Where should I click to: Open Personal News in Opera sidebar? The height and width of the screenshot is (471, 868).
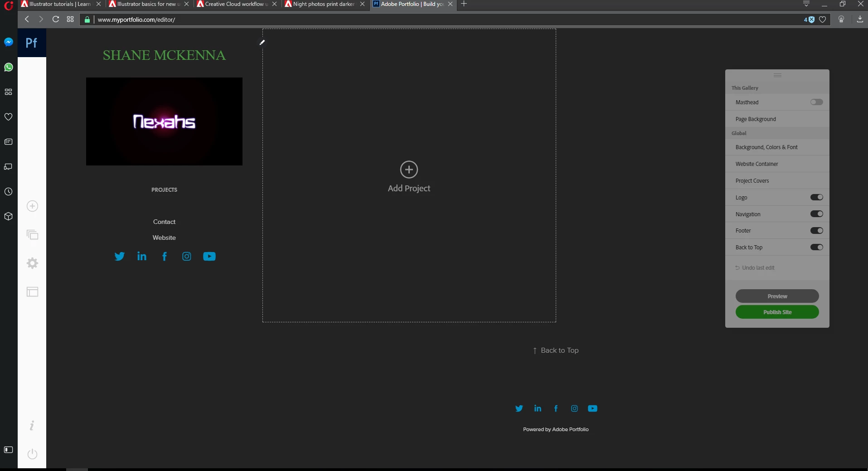tap(8, 142)
